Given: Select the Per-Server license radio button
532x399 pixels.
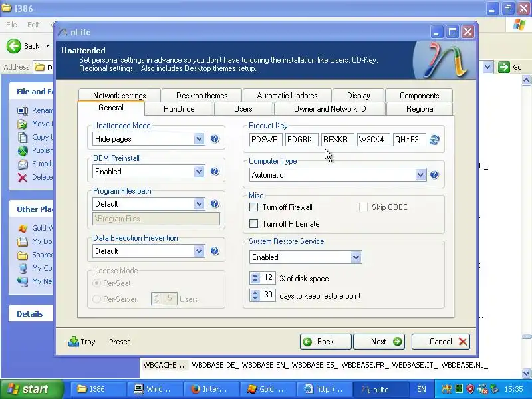Looking at the screenshot, I should pyautogui.click(x=96, y=299).
